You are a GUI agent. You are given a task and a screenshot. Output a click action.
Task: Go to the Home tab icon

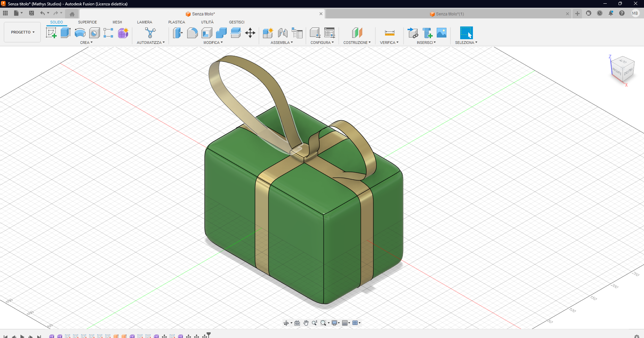click(72, 14)
